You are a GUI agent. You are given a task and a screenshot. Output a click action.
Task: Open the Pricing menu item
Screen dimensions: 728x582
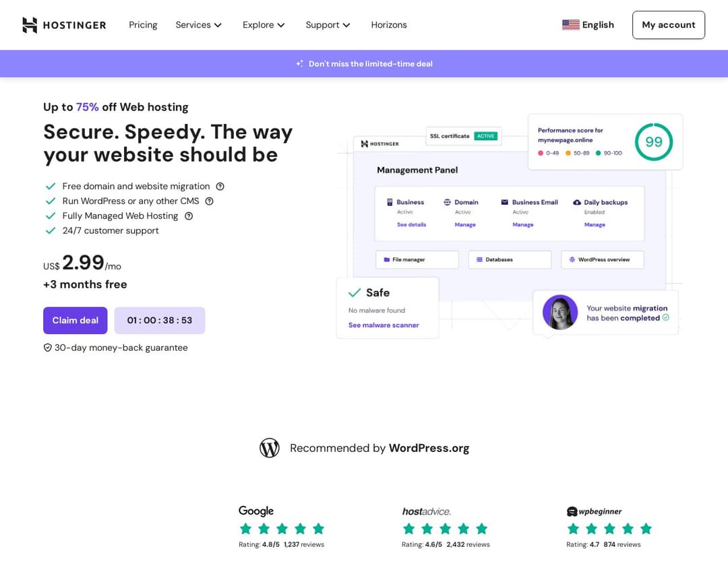click(143, 25)
